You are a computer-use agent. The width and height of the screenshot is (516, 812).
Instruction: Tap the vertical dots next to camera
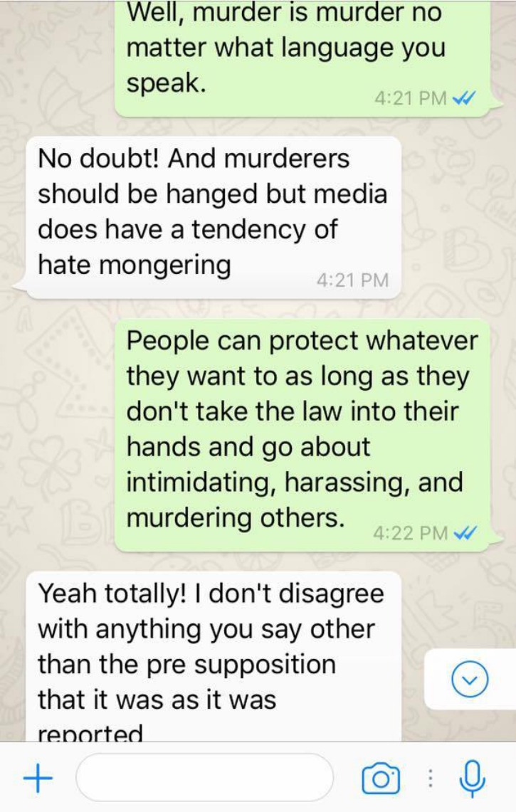[x=429, y=778]
